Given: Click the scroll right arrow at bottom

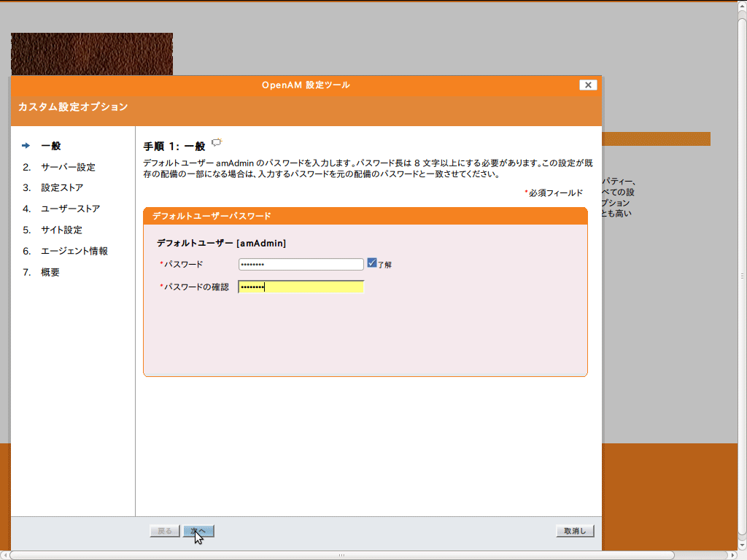Looking at the screenshot, I should click(x=733, y=555).
